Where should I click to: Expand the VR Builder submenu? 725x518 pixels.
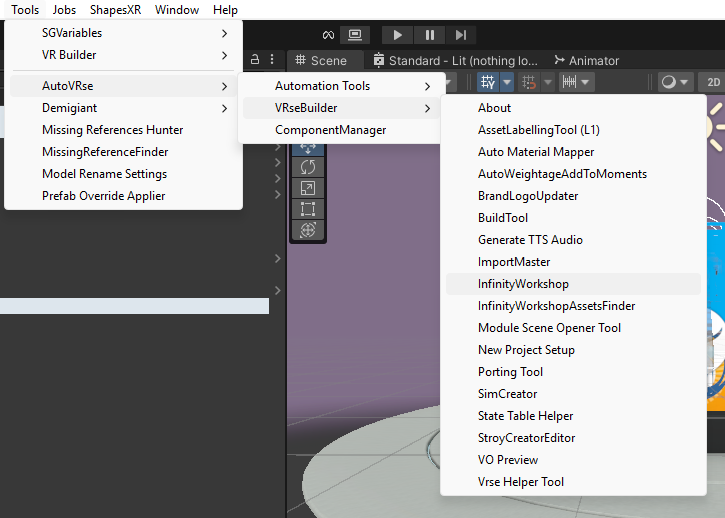coord(123,55)
